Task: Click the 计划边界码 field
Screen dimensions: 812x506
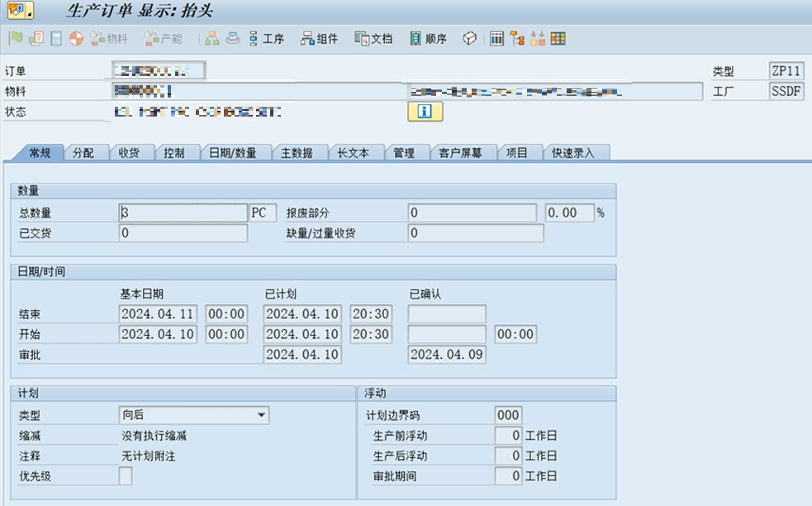Action: [x=507, y=415]
